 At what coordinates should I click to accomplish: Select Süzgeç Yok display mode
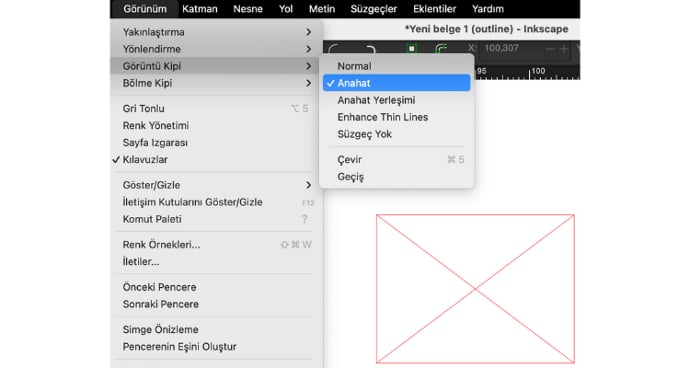tap(396, 134)
